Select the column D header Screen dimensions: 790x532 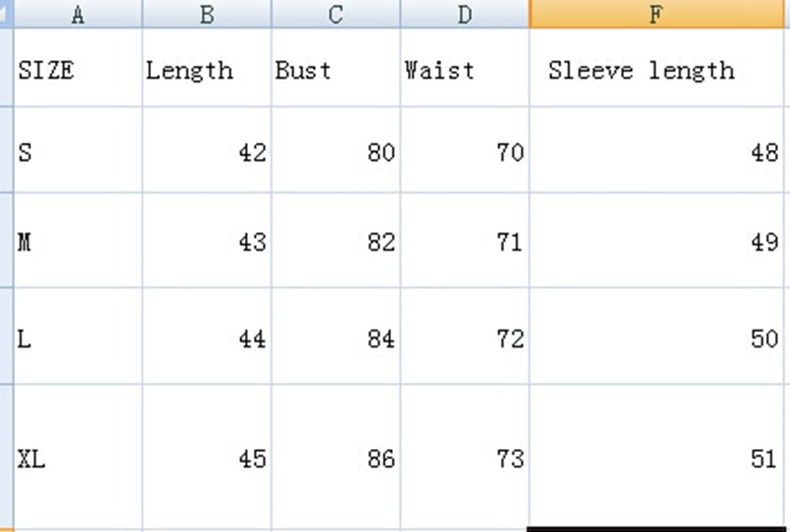pyautogui.click(x=465, y=14)
